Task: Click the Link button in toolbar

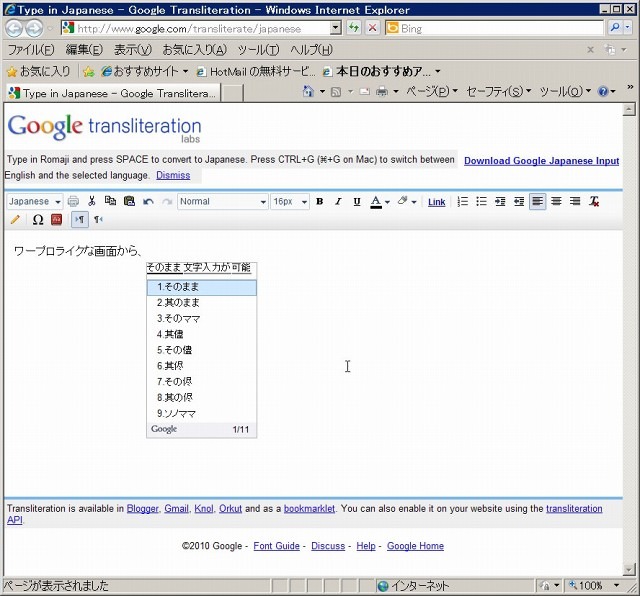Action: (x=436, y=202)
